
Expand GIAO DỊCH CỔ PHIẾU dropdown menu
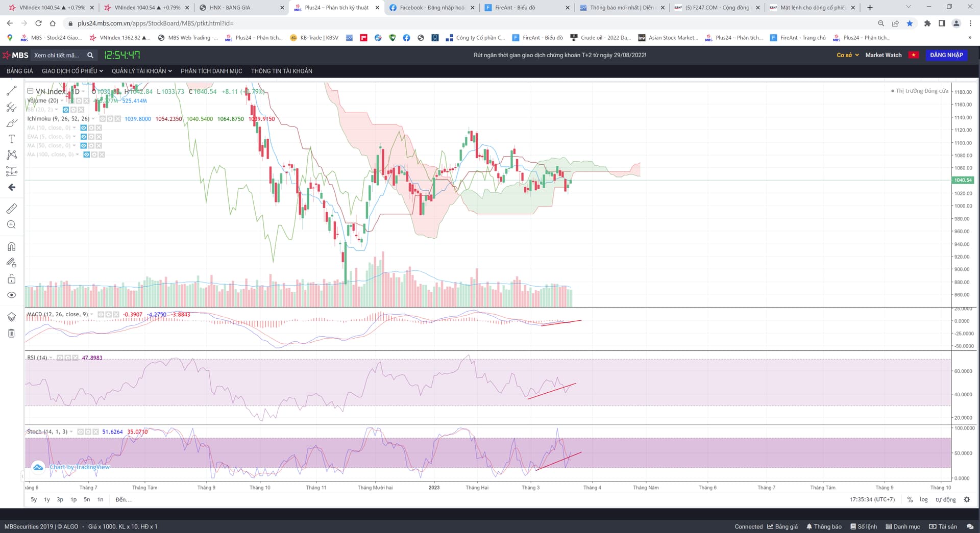pos(72,71)
